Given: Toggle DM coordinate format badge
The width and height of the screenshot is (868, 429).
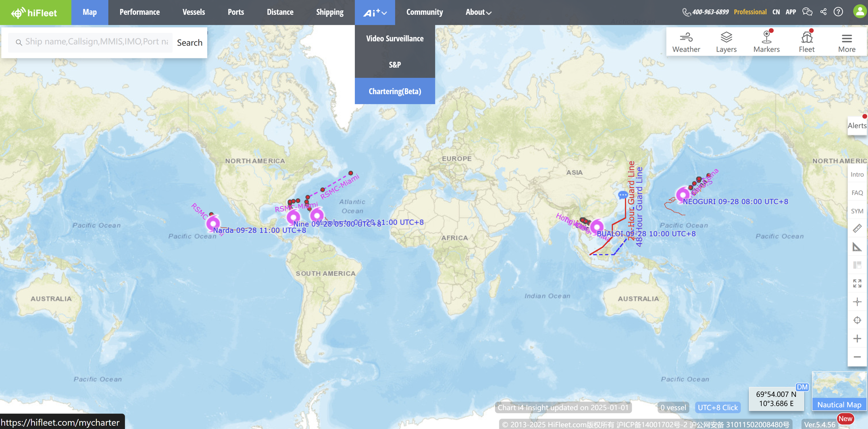Looking at the screenshot, I should tap(802, 387).
